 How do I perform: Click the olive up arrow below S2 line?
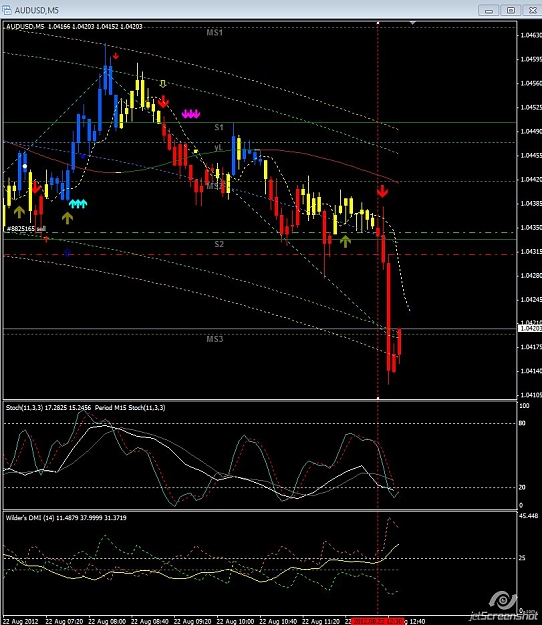[x=345, y=241]
